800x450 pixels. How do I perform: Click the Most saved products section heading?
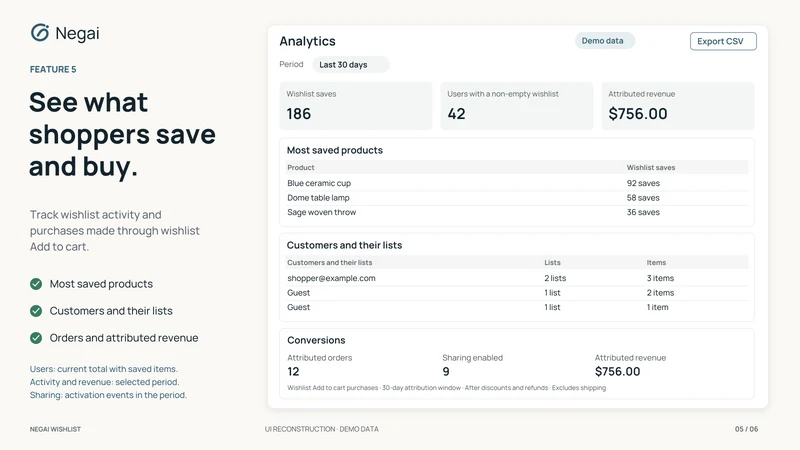point(335,151)
